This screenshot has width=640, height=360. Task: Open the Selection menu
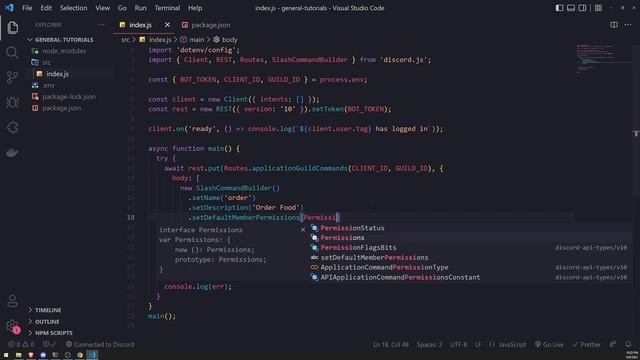73,8
